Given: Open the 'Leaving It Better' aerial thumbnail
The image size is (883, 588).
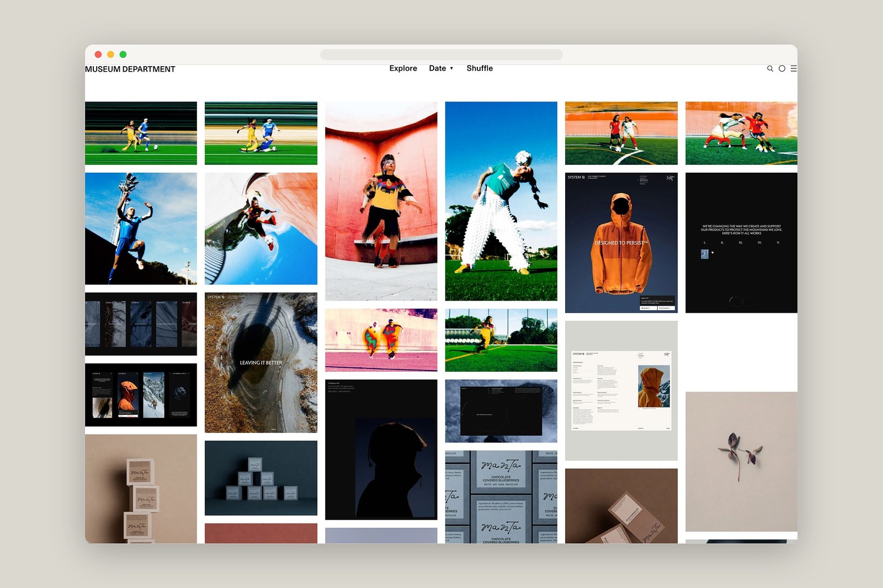Looking at the screenshot, I should 261,362.
